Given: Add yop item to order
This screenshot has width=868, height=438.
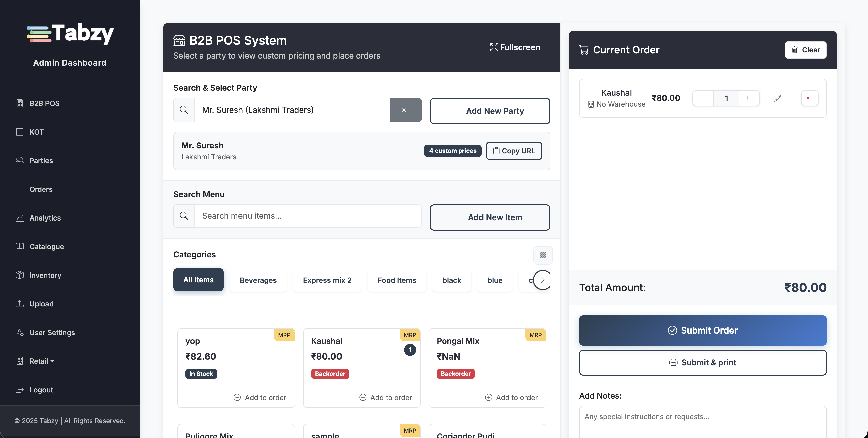Looking at the screenshot, I should coord(260,397).
